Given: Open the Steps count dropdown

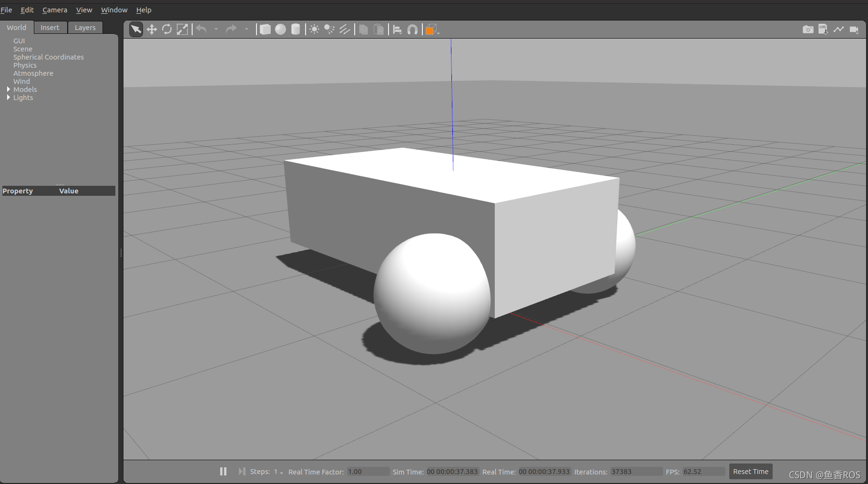Looking at the screenshot, I should coord(280,472).
